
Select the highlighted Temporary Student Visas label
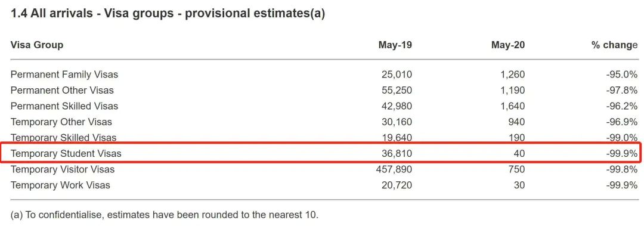pyautogui.click(x=66, y=153)
